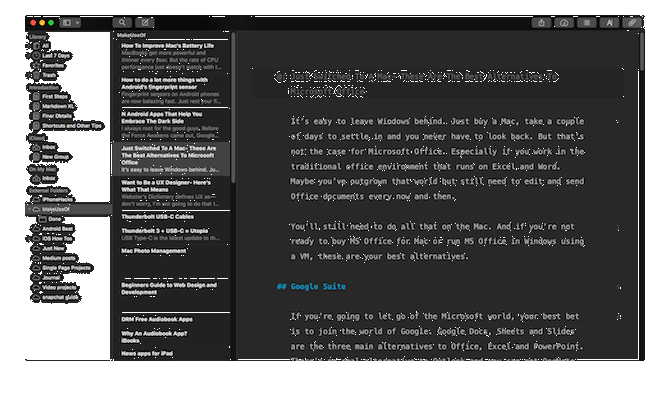Open the search magnifier in the toolbar
The height and width of the screenshot is (397, 670).
coord(122,23)
